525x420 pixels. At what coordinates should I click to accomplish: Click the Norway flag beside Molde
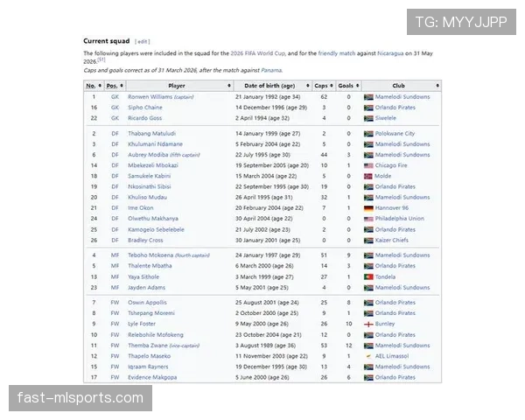click(368, 176)
